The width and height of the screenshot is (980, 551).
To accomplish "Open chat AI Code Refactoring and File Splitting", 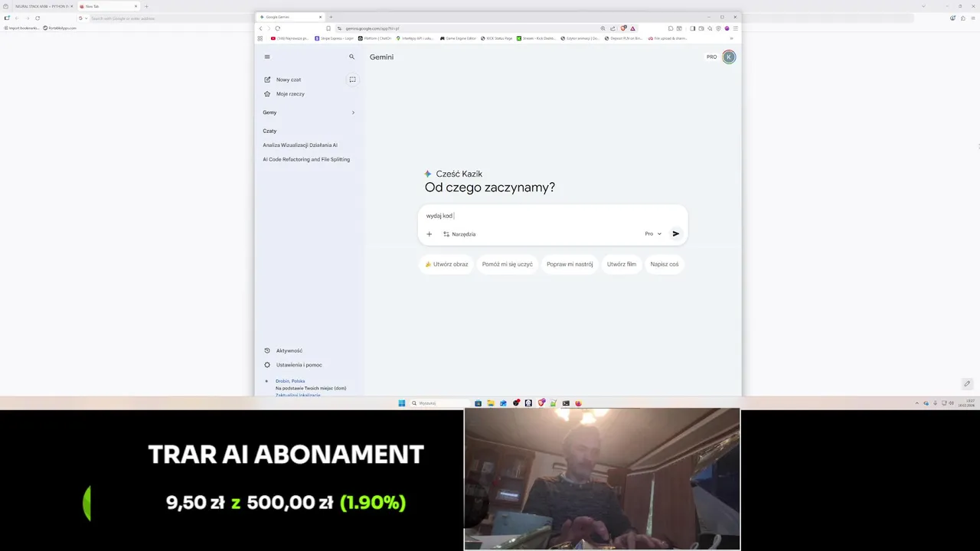I will click(306, 159).
